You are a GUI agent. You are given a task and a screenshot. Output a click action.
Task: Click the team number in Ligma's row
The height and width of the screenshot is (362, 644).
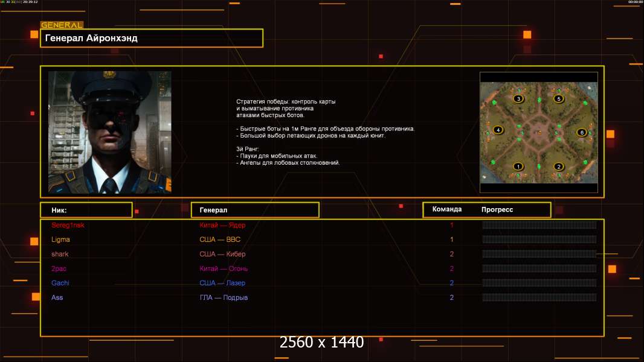point(451,240)
